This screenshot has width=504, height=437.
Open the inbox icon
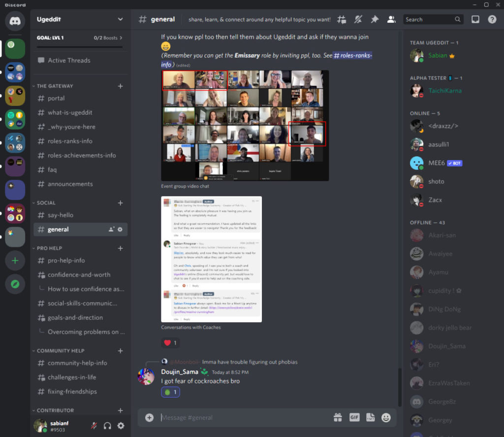475,20
